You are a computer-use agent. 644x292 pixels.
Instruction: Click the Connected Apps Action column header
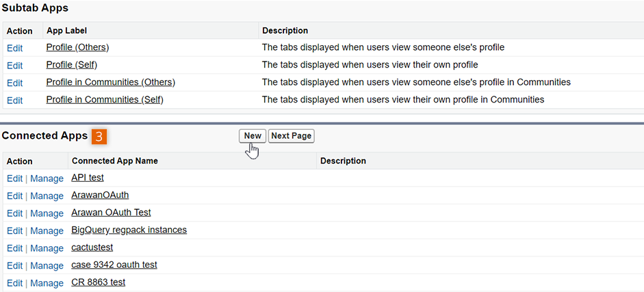tap(19, 161)
